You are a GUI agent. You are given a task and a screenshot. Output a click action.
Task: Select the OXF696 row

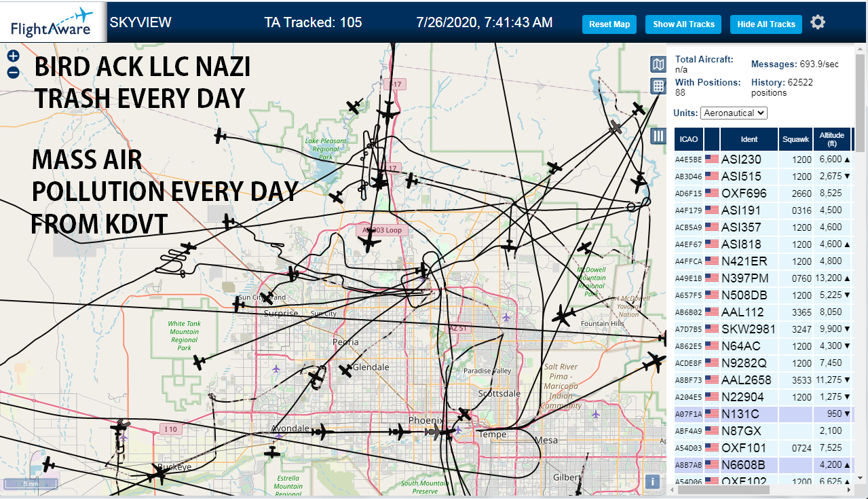763,193
